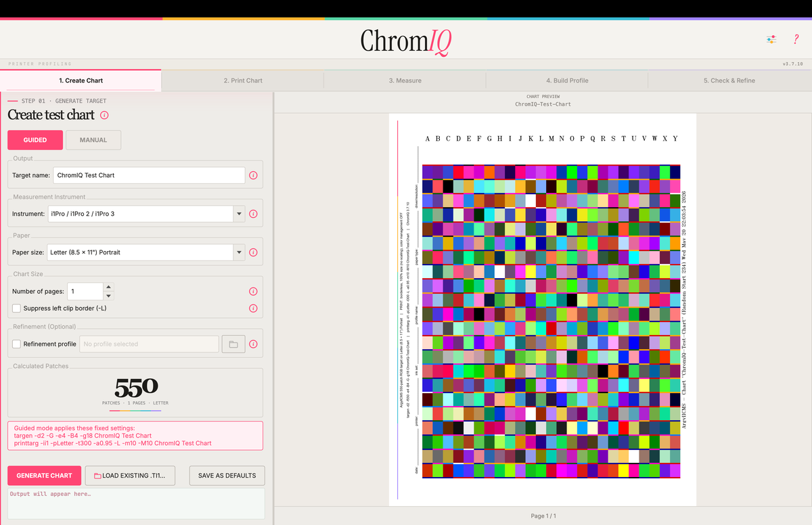Increase number of pages with up arrow
812x525 pixels.
coord(109,288)
